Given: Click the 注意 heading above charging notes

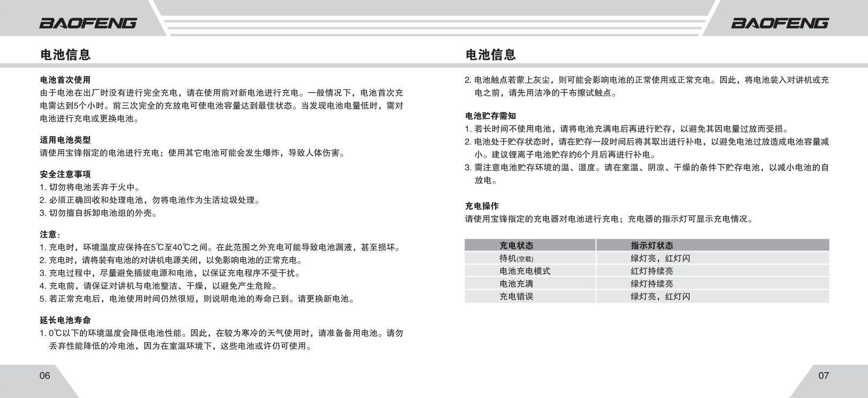Looking at the screenshot, I should pos(50,234).
